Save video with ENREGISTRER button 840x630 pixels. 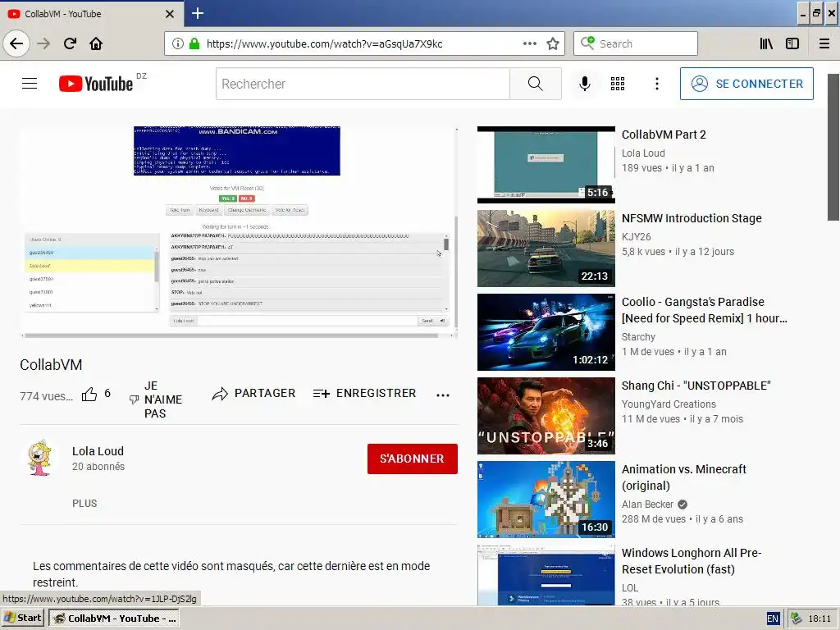(364, 394)
